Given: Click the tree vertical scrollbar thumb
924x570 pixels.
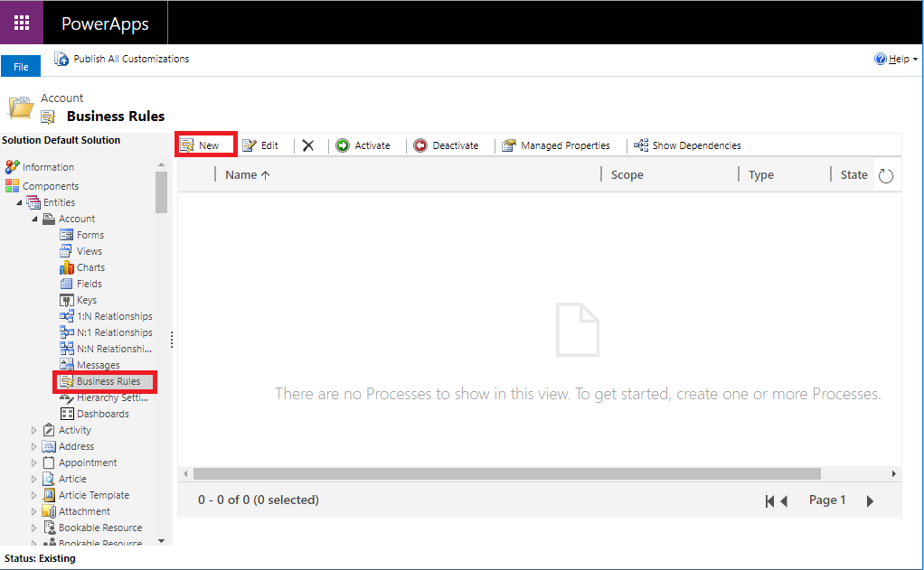Looking at the screenshot, I should point(162,192).
